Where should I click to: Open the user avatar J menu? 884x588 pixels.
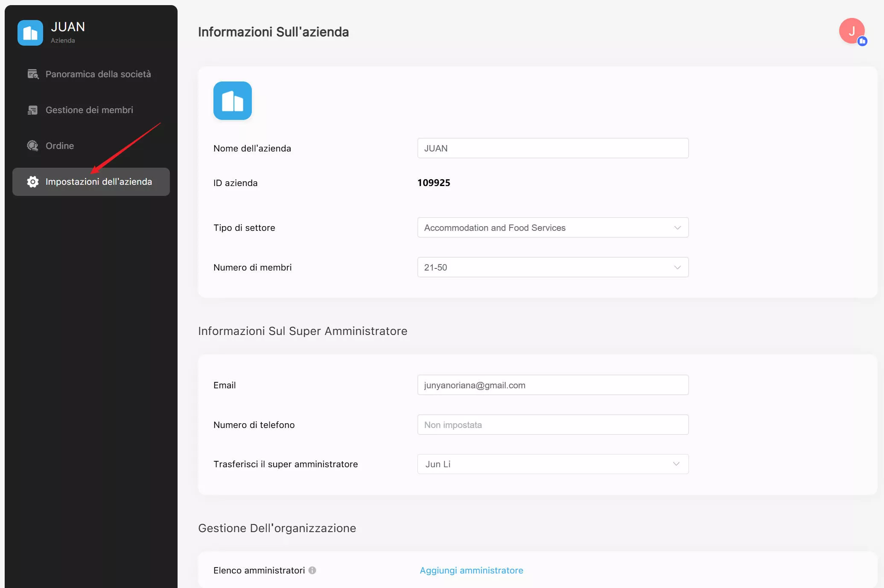click(851, 31)
